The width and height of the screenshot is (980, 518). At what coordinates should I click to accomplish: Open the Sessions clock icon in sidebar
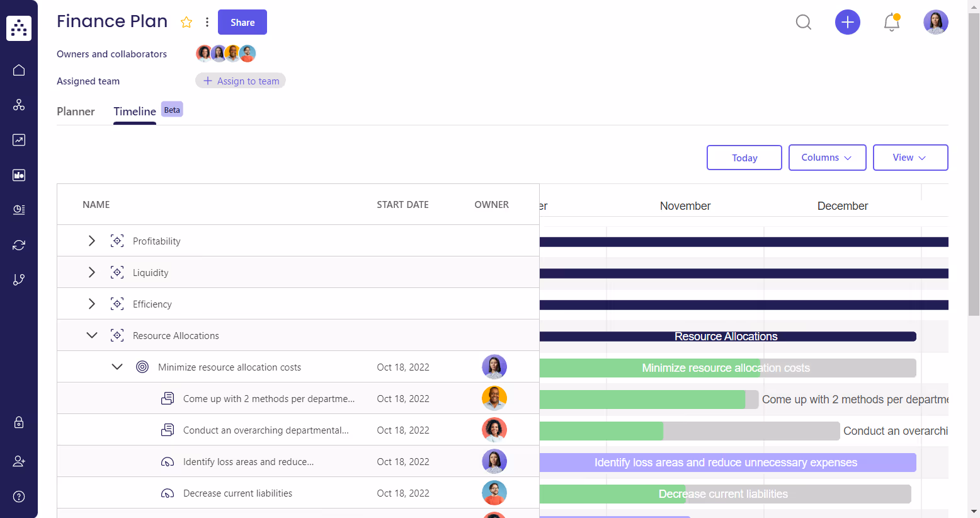(x=18, y=210)
